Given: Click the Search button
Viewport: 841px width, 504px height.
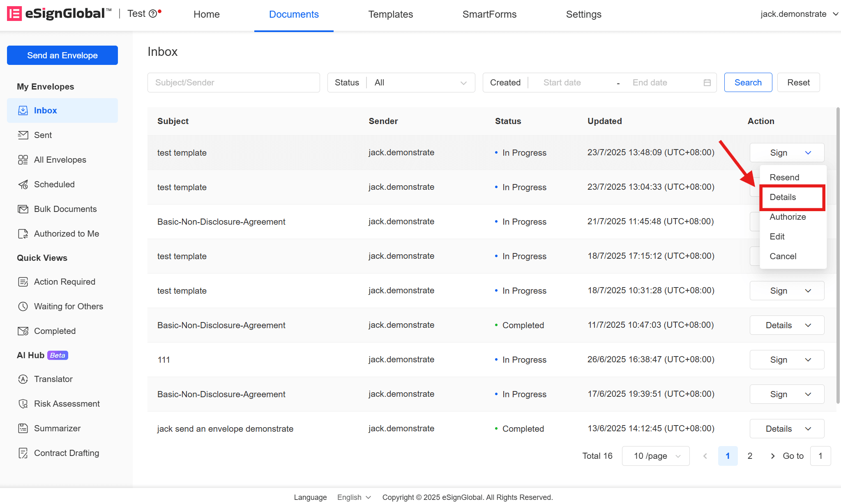Looking at the screenshot, I should [748, 83].
